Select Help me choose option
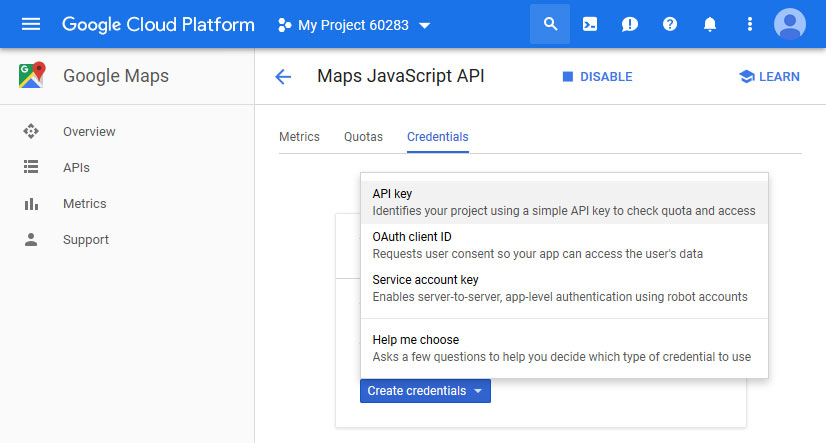The image size is (826, 443). 564,348
